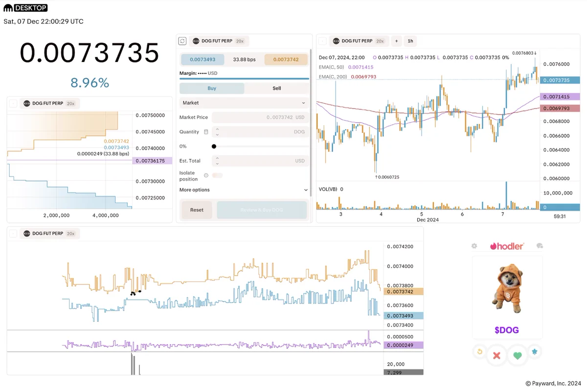Click the 0.0073742 ask tag on spread chart axis
This screenshot has width=587, height=392.
(404, 291)
